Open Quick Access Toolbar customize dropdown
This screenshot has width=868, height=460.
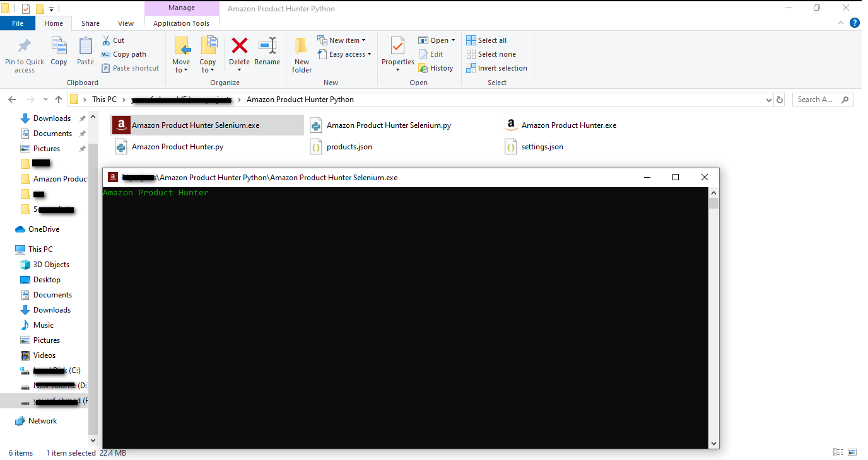pyautogui.click(x=51, y=9)
